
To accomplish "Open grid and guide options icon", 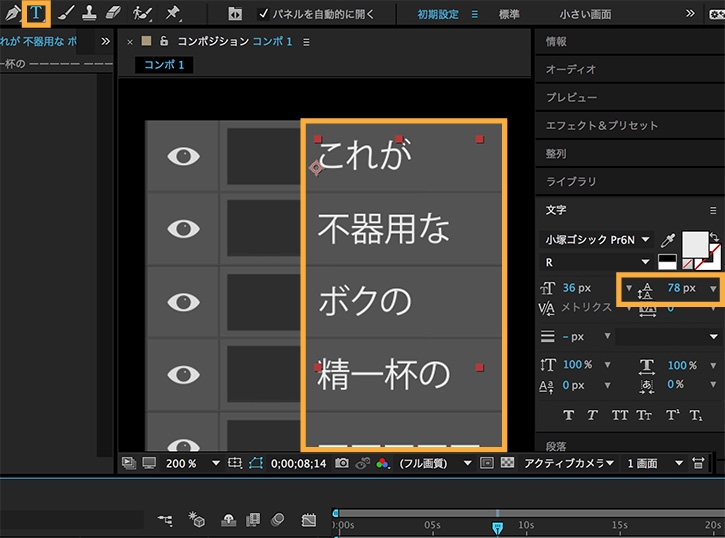I will click(x=235, y=463).
